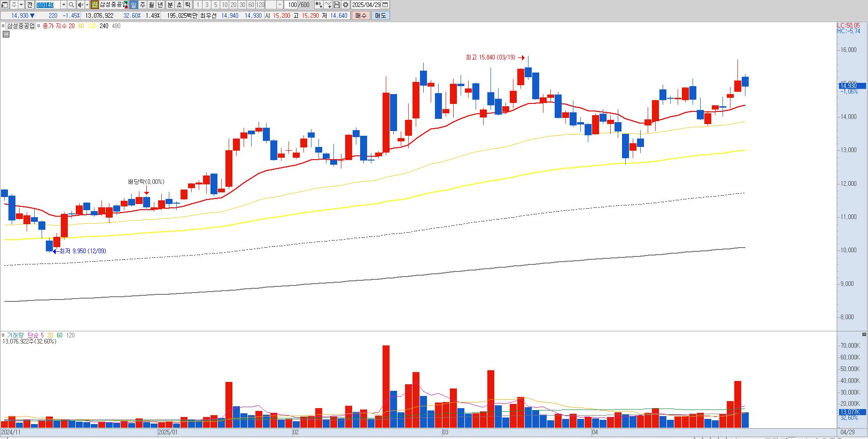The image size is (868, 439).
Task: Select the 120 interval preset button
Action: 260,5
